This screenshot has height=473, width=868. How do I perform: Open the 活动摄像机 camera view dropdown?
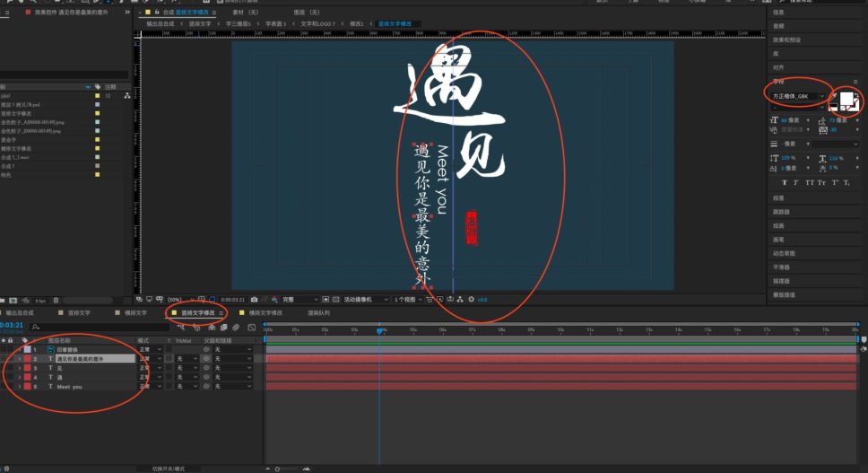pyautogui.click(x=361, y=299)
